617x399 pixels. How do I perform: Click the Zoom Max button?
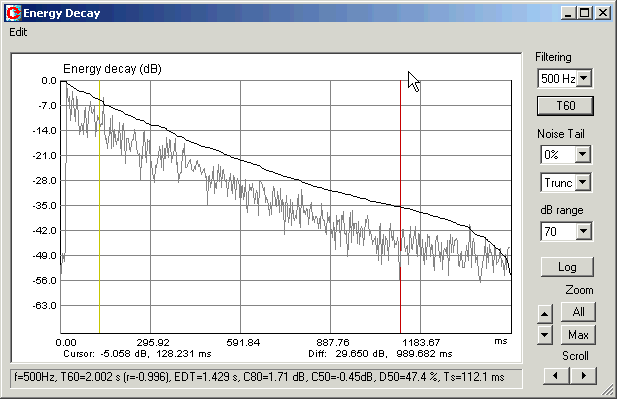click(578, 335)
